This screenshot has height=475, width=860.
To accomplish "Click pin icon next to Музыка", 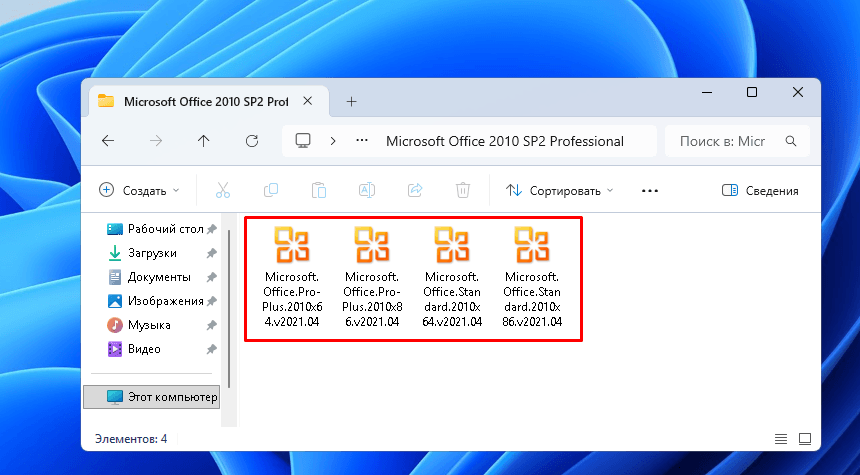I will click(212, 325).
